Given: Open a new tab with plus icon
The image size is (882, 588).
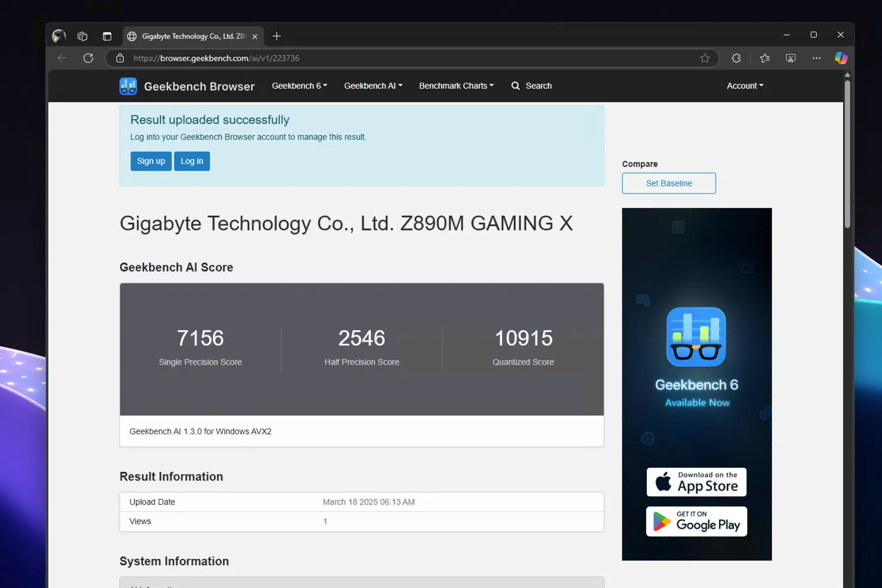Looking at the screenshot, I should tap(276, 36).
